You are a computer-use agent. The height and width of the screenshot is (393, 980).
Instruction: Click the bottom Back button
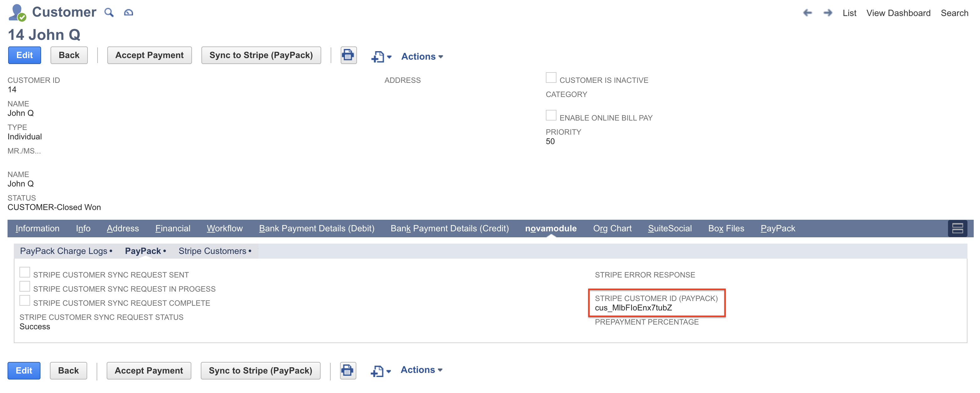coord(68,370)
